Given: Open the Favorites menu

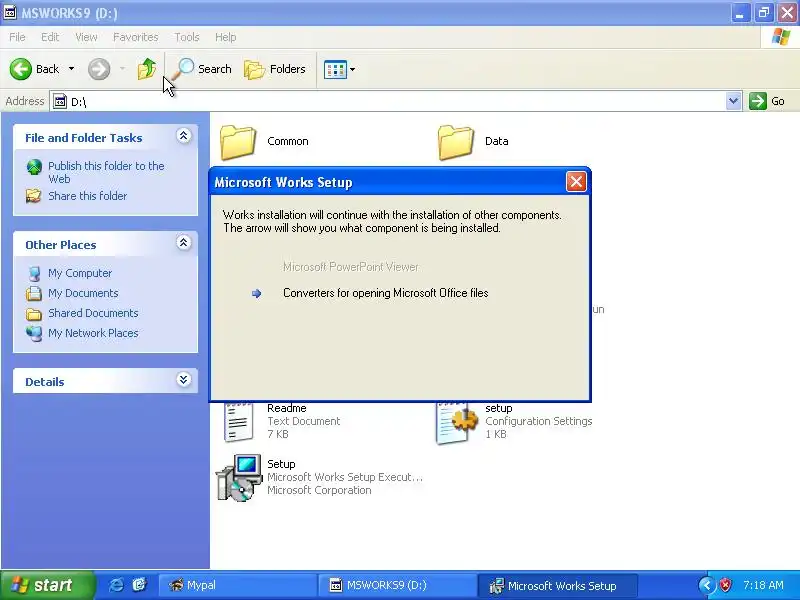Looking at the screenshot, I should tap(136, 37).
